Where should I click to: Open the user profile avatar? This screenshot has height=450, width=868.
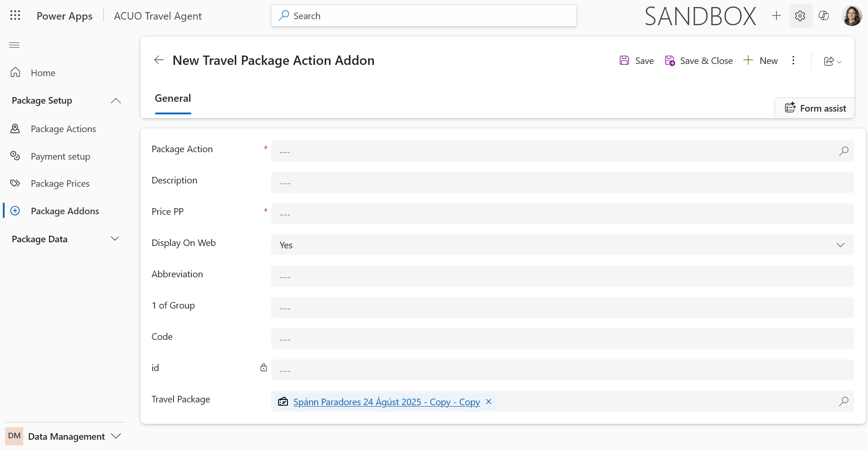852,16
